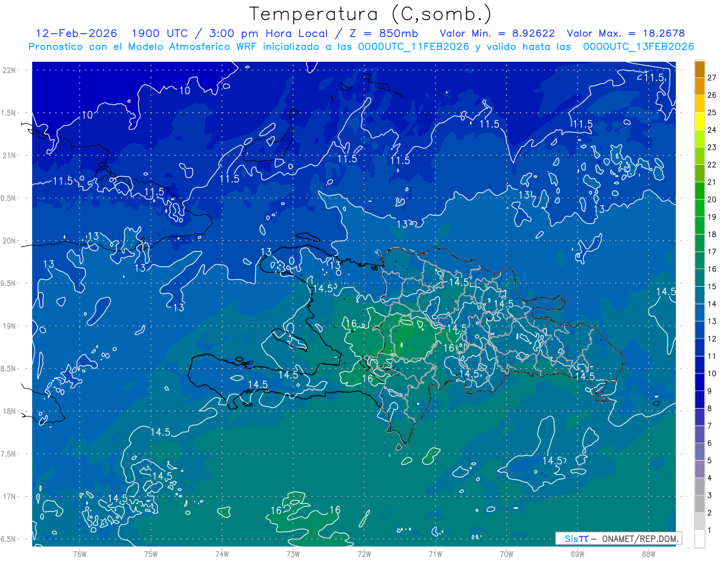Pick the violet-blue swatch between 6 and 7
Viewport: 728px width, 562px height.
point(699,435)
